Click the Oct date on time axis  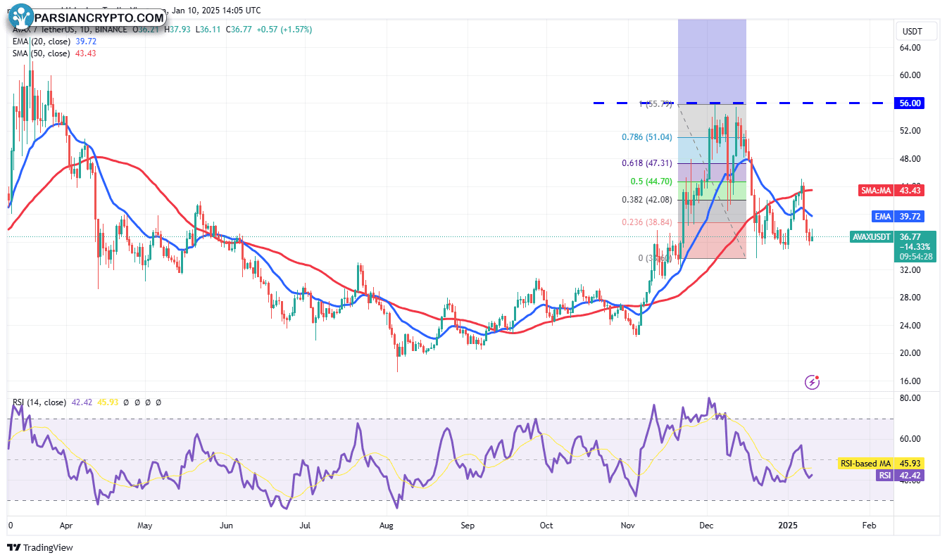click(546, 526)
